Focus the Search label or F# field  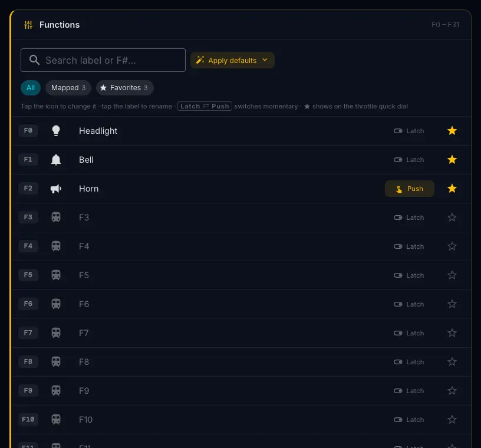pos(103,60)
